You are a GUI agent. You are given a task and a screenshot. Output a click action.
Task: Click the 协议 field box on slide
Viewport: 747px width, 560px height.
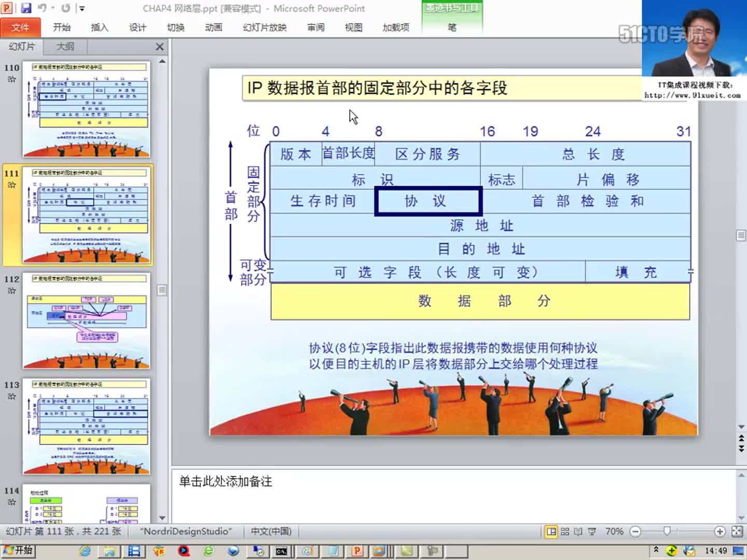428,201
